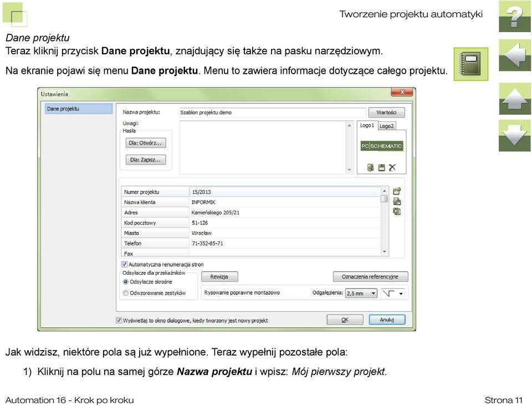The width and height of the screenshot is (532, 406).
Task: Click the middle data field icon beside list
Action: [x=397, y=202]
